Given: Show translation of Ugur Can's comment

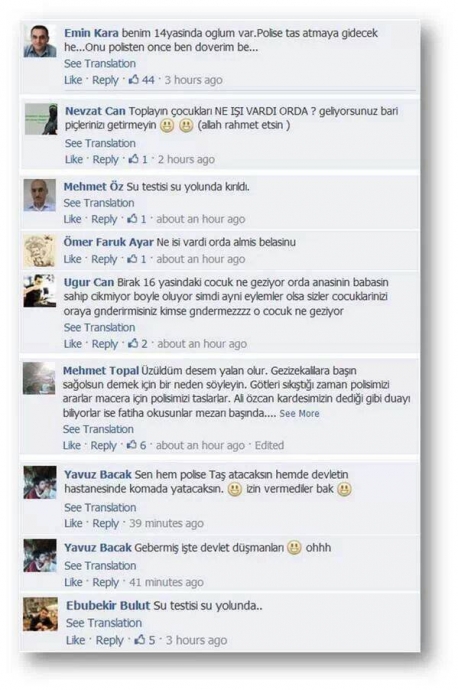Looking at the screenshot, I should tap(99, 327).
